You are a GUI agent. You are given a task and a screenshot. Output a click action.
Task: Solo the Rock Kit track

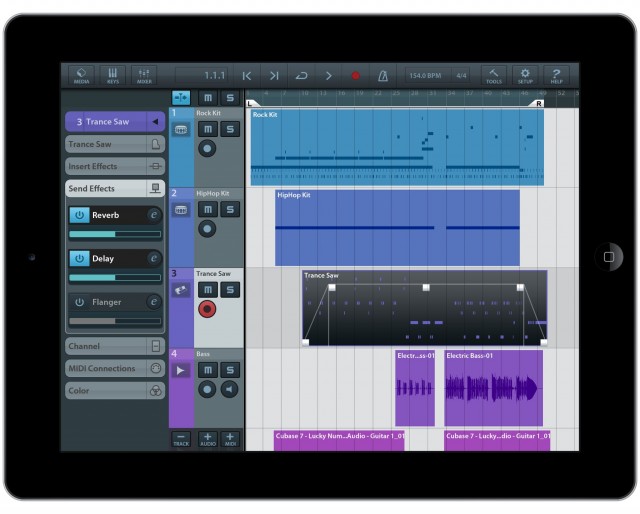point(230,130)
